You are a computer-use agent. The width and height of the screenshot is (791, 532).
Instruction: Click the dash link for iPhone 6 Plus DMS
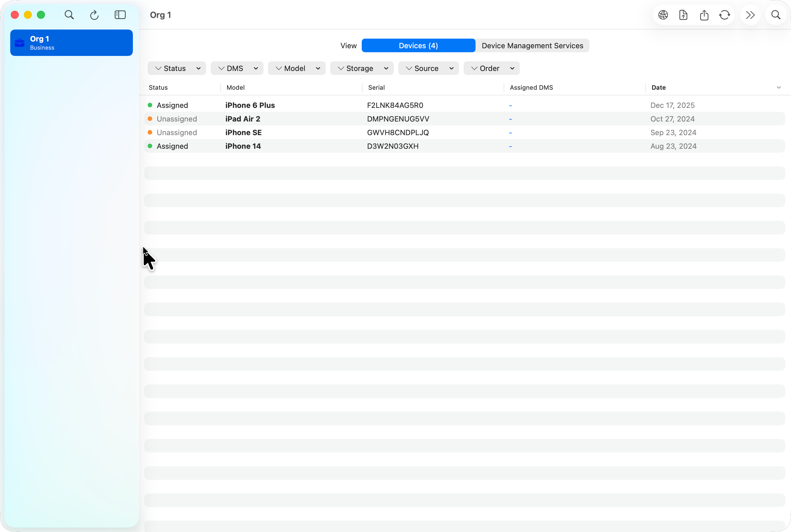(x=510, y=105)
